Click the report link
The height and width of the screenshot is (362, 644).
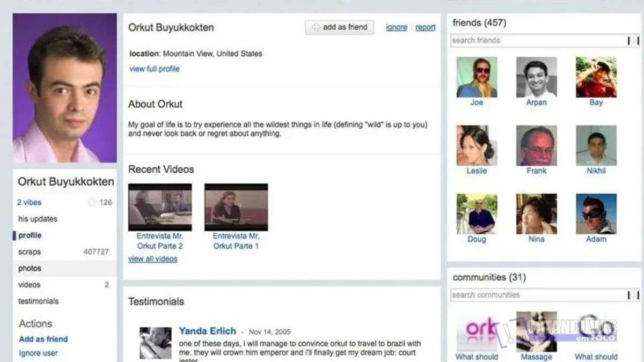(426, 27)
